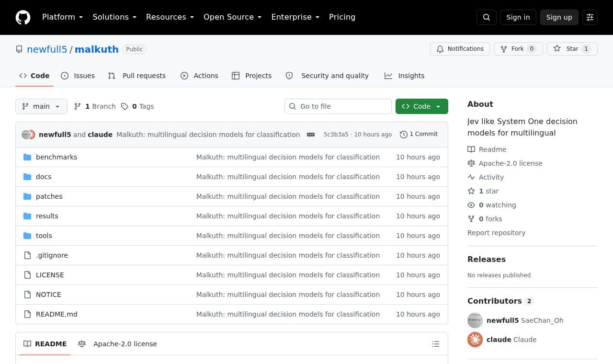Expand the green Code dropdown

coord(422,106)
